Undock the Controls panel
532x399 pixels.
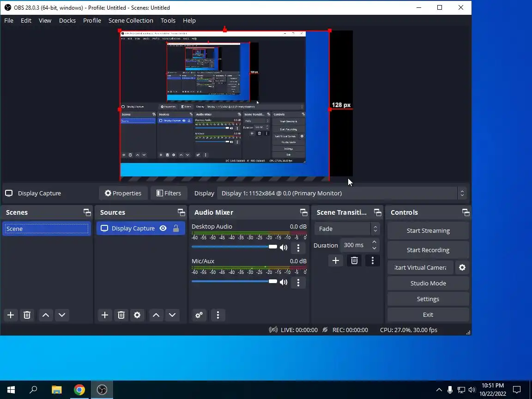tap(466, 212)
